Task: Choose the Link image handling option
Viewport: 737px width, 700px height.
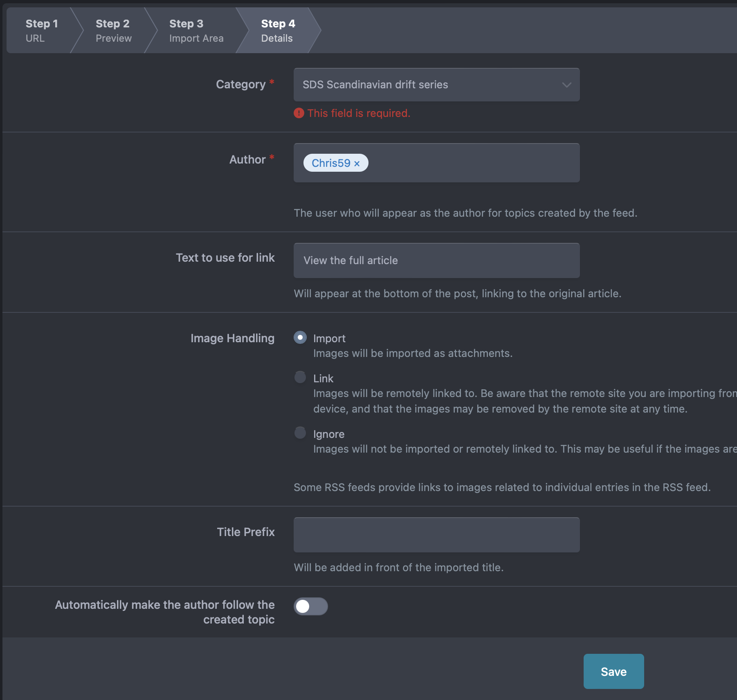Action: click(300, 377)
